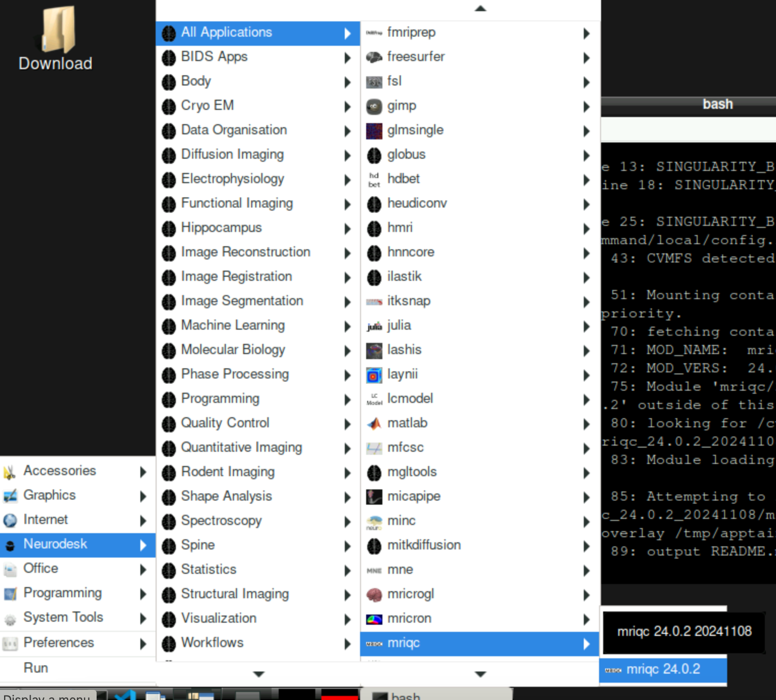Image resolution: width=776 pixels, height=700 pixels.
Task: Open the hmri application entry
Action: (480, 228)
